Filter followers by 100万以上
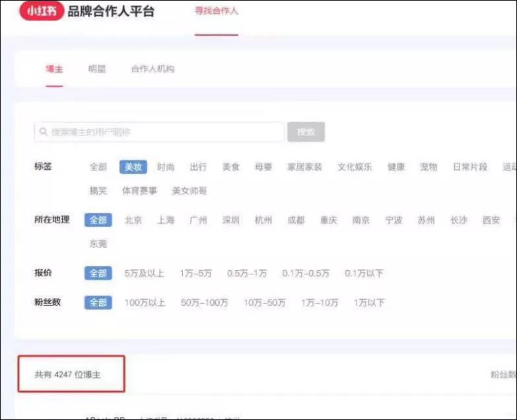 coord(145,302)
